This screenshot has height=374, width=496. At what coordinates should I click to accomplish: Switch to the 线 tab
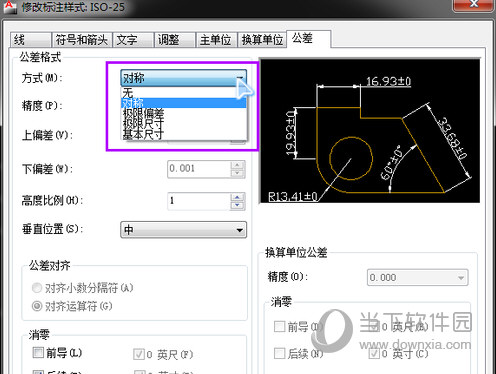[31, 40]
